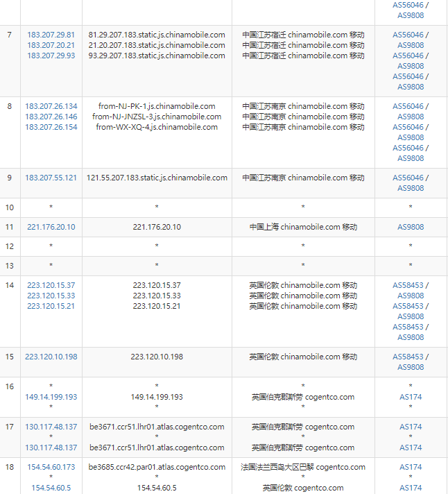Open the 154.54.60.173 IP link
The width and height of the screenshot is (448, 494).
(51, 467)
